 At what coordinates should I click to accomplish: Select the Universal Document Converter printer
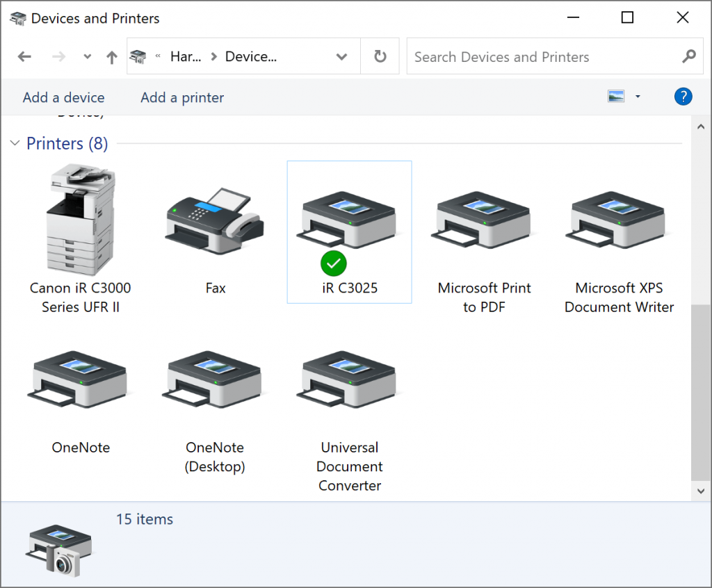pos(349,420)
